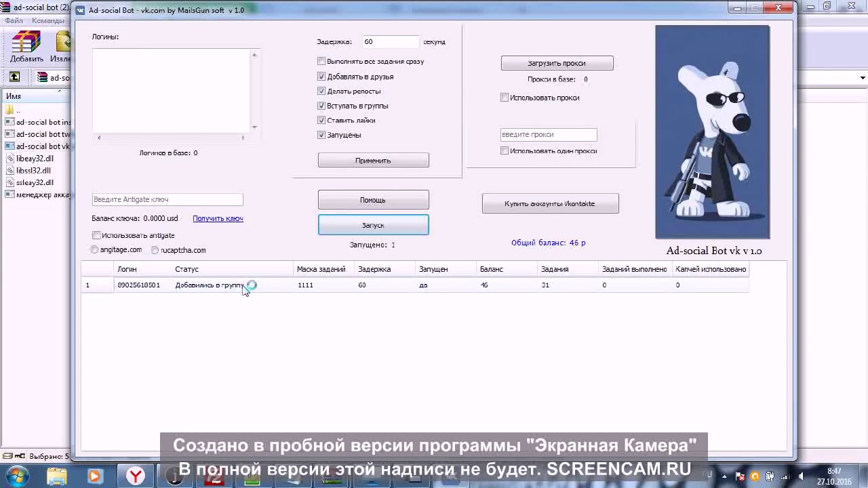
Task: Open the media player taskbar icon
Action: click(94, 476)
